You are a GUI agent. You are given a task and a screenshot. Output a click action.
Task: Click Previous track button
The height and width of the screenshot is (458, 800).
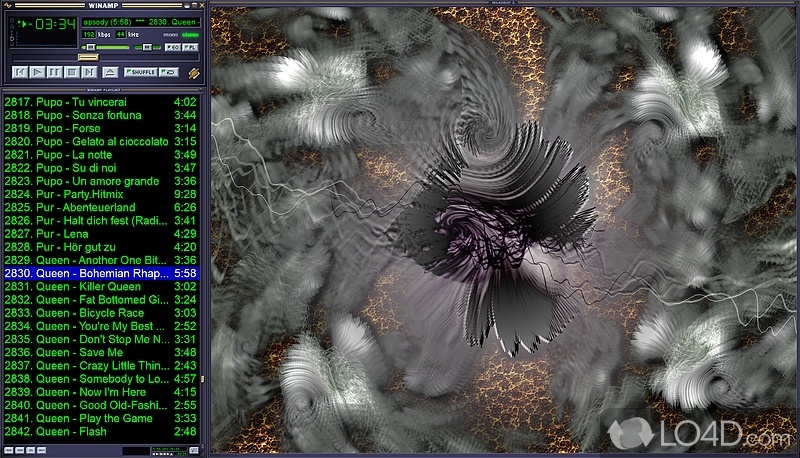pos(20,72)
